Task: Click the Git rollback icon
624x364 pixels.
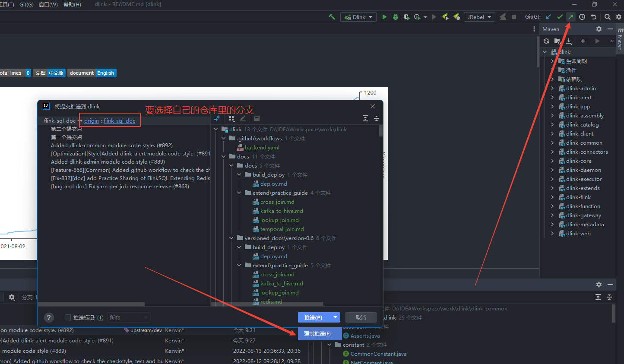Action: pyautogui.click(x=594, y=17)
